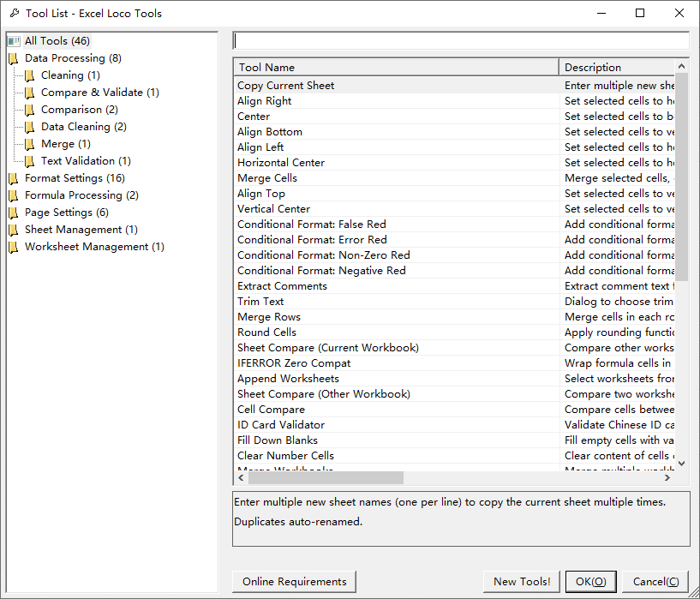Click the wrench icon in title bar
Viewport: 700px width, 599px height.
pyautogui.click(x=15, y=14)
